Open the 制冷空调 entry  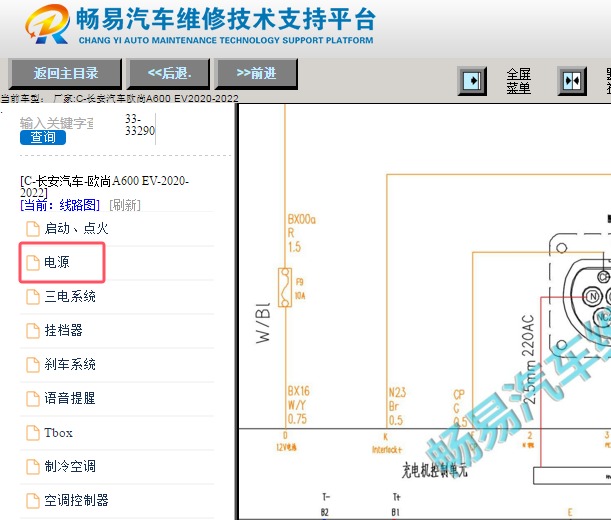click(x=70, y=466)
